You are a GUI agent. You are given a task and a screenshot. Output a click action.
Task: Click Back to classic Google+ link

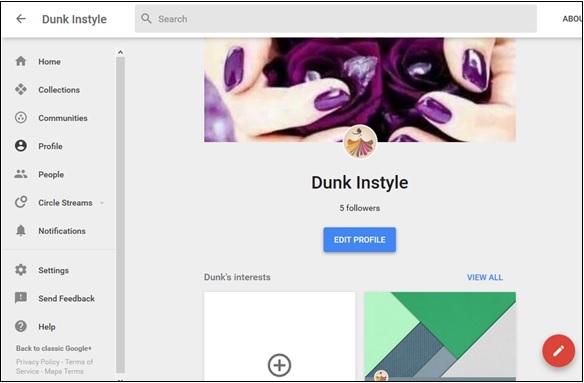point(54,348)
